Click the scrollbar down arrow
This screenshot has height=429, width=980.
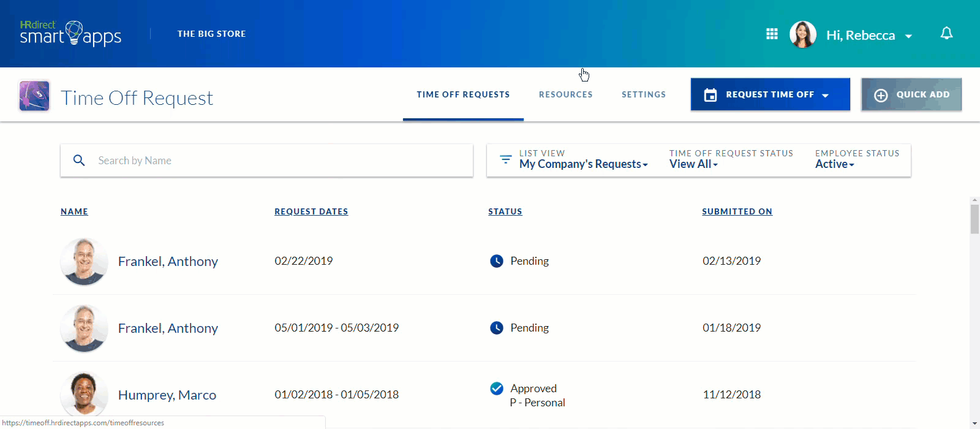[x=974, y=423]
